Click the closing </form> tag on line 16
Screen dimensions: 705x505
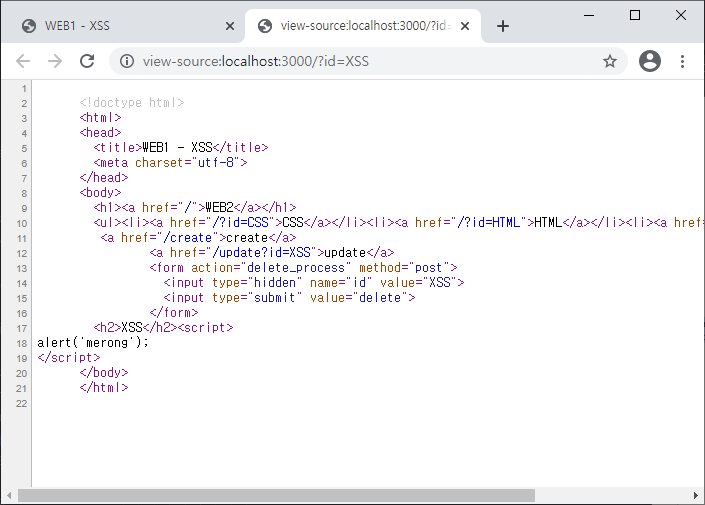click(x=174, y=313)
